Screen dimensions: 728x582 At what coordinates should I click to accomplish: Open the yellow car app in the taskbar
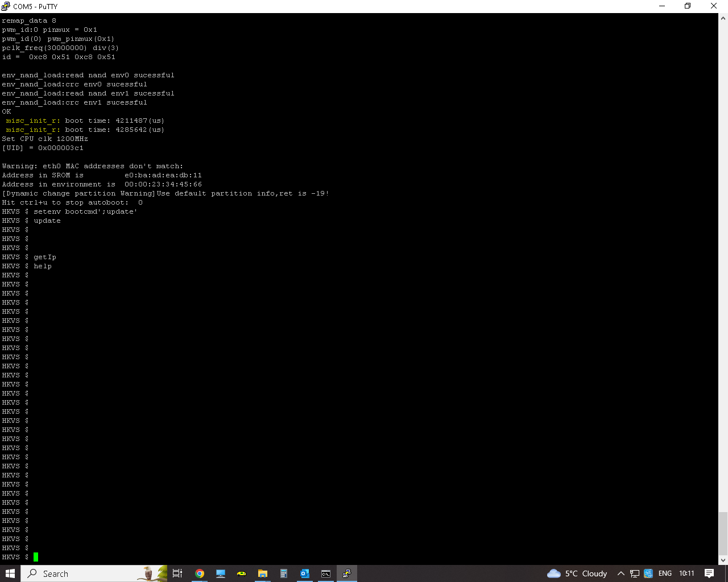pos(242,573)
